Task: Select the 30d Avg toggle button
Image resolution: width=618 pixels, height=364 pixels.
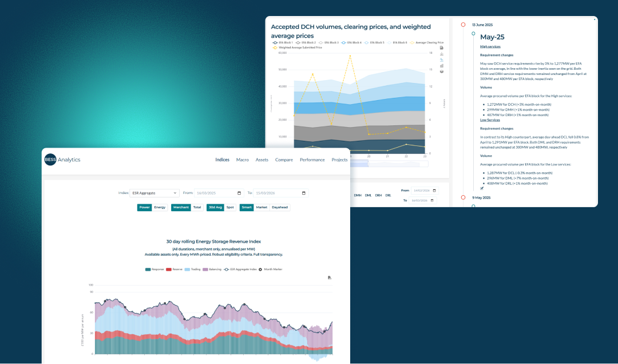Action: (216, 207)
